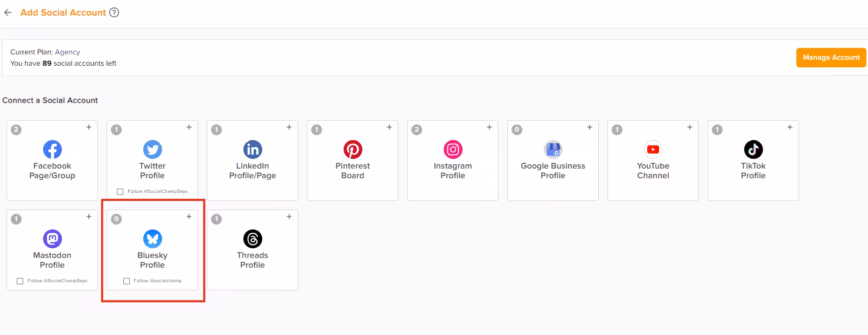Click the Pinterest Board label

[353, 171]
